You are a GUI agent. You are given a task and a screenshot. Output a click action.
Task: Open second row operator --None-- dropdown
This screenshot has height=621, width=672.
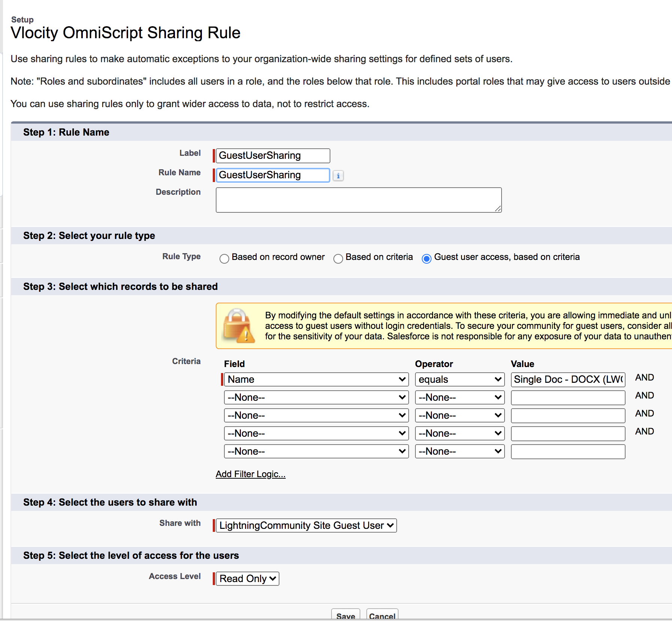[460, 397]
